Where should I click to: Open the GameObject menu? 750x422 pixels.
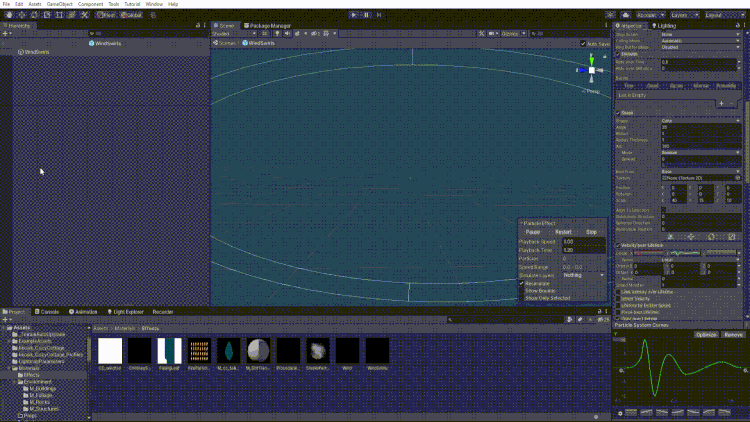tap(60, 4)
